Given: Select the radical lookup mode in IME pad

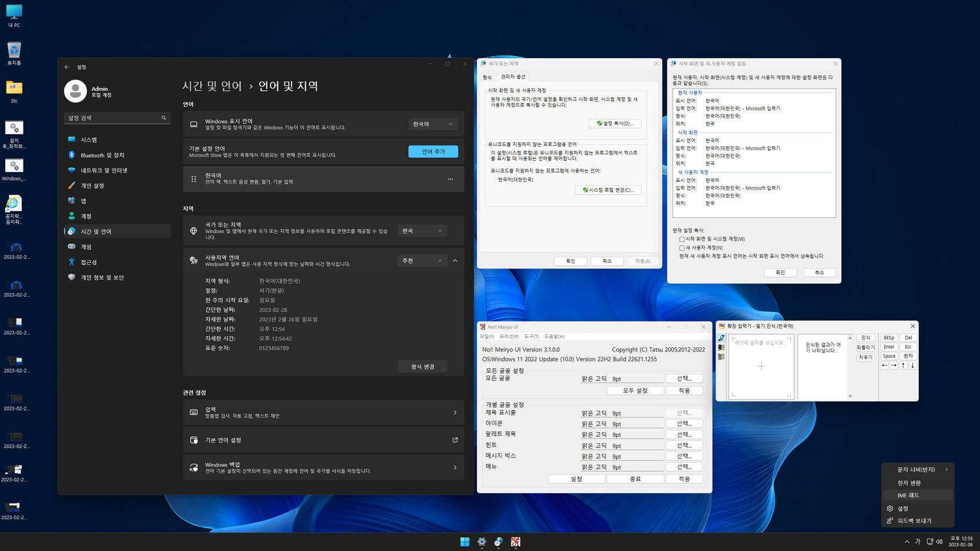Looking at the screenshot, I should (x=721, y=357).
